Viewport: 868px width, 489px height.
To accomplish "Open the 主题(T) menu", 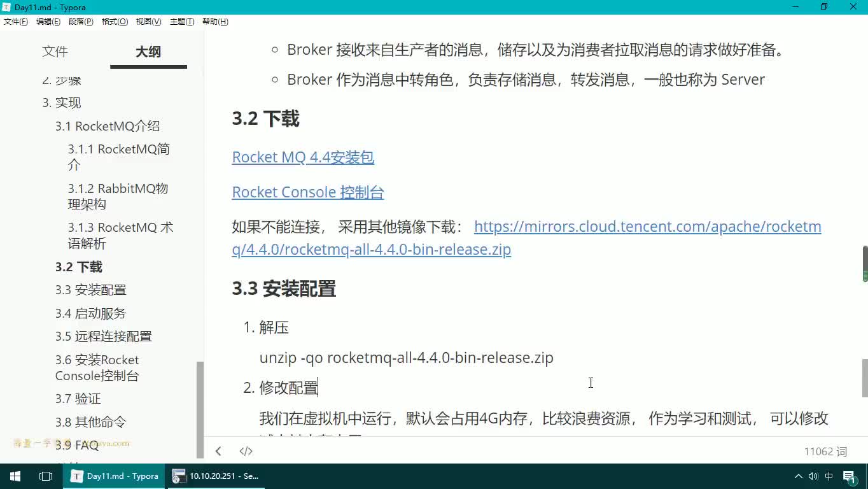I will pos(182,22).
